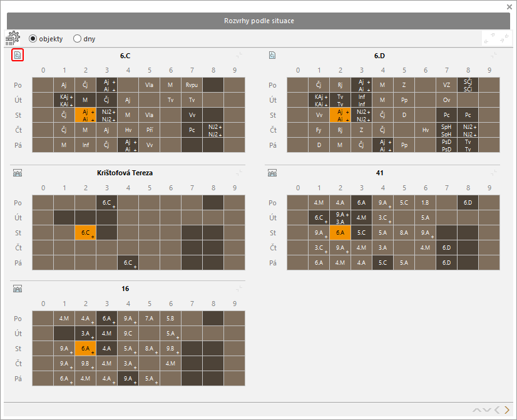Select orange 6.A cell in room 16 timetable

pyautogui.click(x=85, y=349)
